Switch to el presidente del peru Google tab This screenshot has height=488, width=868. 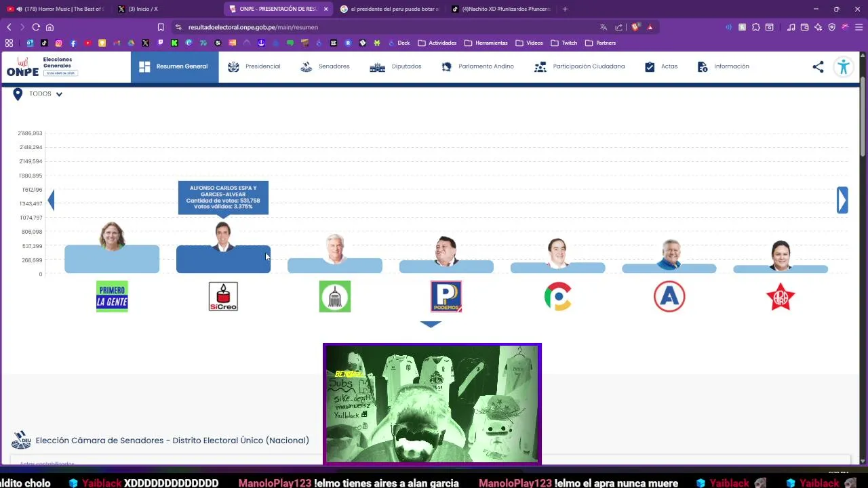coord(390,9)
